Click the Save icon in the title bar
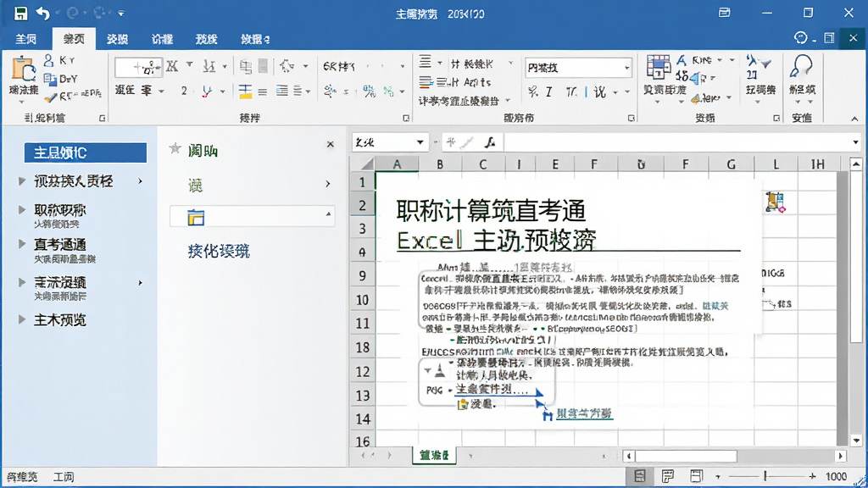The height and width of the screenshot is (488, 868). click(20, 14)
